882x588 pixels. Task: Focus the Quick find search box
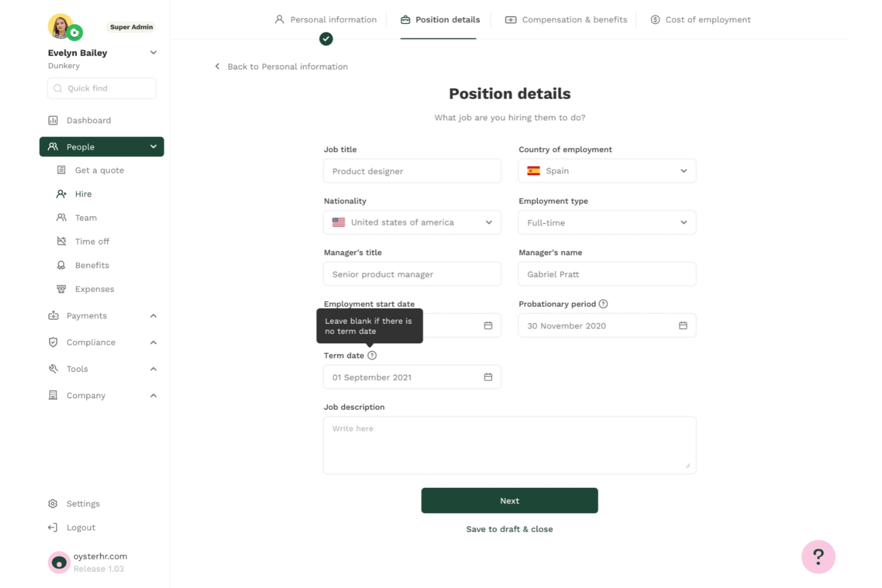click(x=102, y=88)
